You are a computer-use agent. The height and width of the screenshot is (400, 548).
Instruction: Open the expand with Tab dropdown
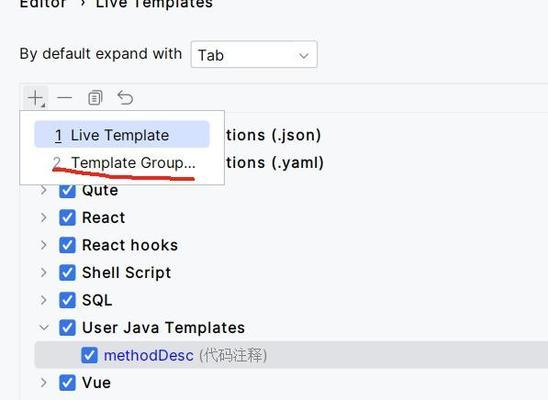coord(254,55)
